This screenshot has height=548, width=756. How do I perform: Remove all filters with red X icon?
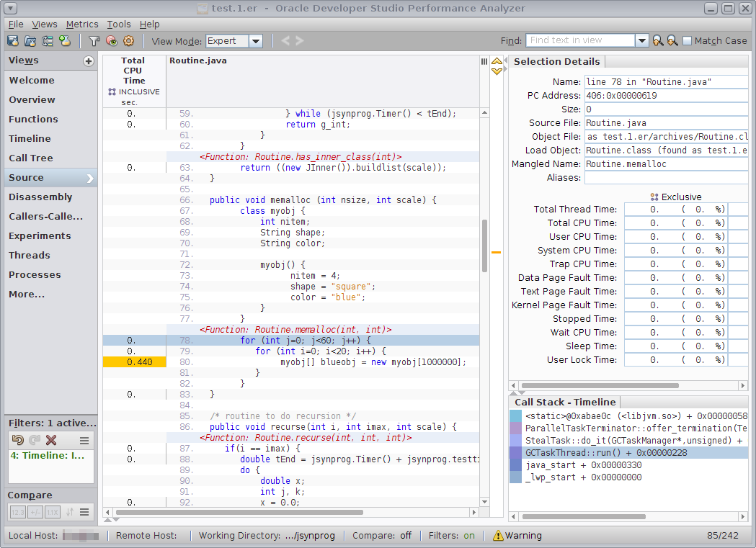51,440
